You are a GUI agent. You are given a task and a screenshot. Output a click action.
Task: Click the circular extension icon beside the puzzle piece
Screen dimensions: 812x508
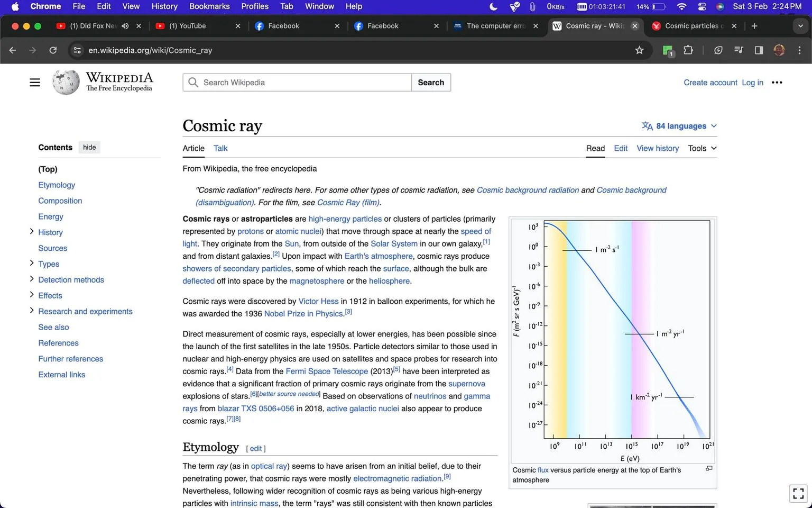(718, 50)
